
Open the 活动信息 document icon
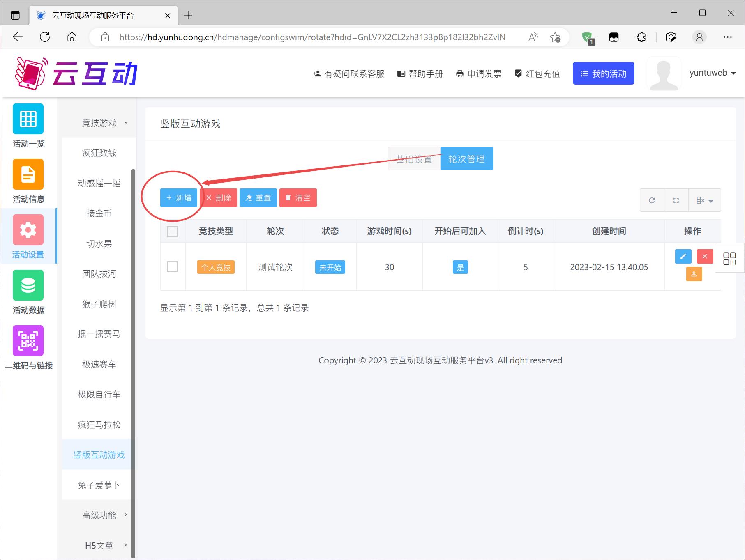point(28,174)
